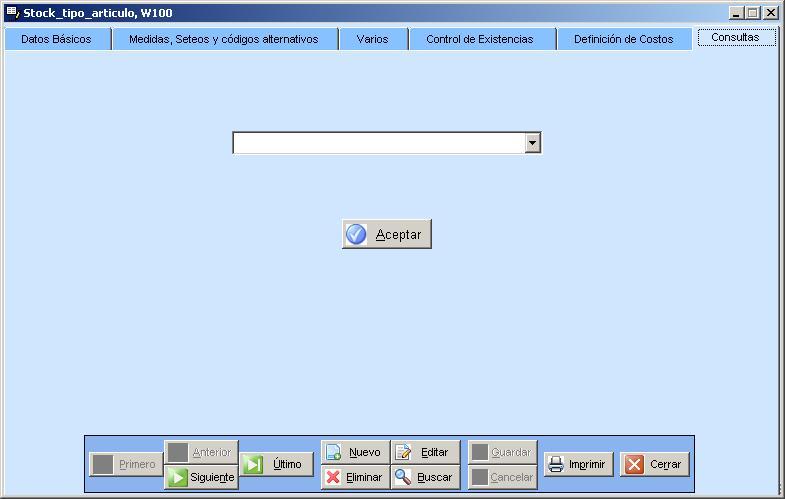Click the Siguiente green arrow button

tap(201, 477)
